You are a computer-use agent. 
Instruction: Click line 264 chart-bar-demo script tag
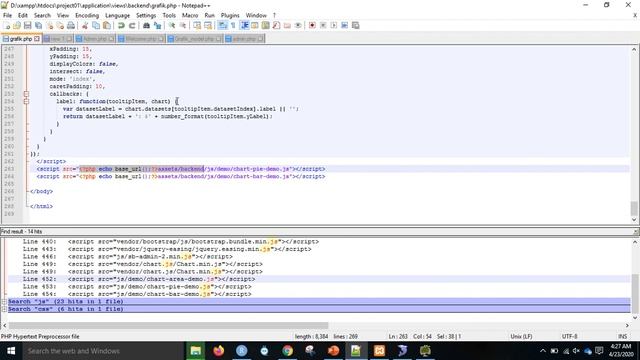click(181, 176)
